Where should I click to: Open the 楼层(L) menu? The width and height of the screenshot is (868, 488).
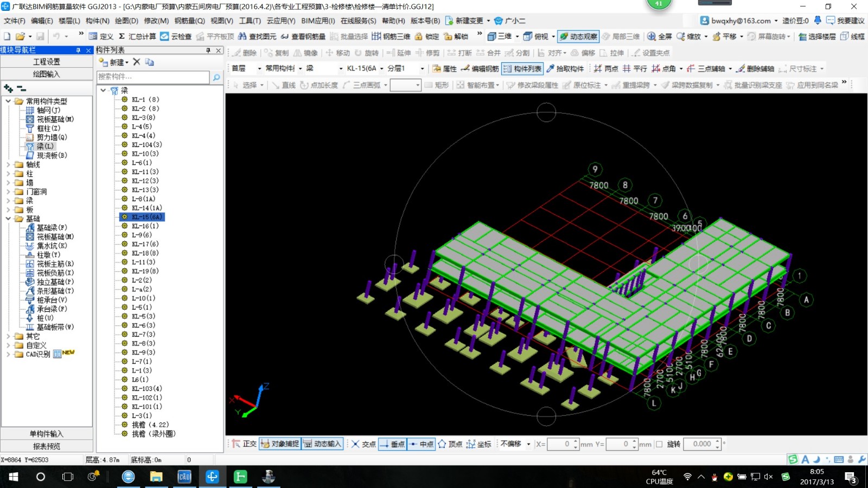[69, 21]
